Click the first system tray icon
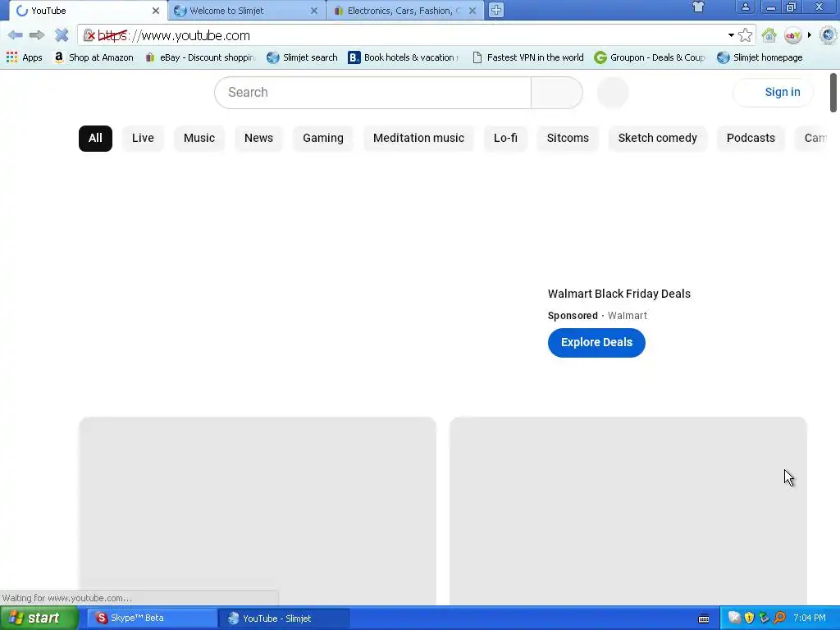The height and width of the screenshot is (630, 840). click(x=734, y=619)
